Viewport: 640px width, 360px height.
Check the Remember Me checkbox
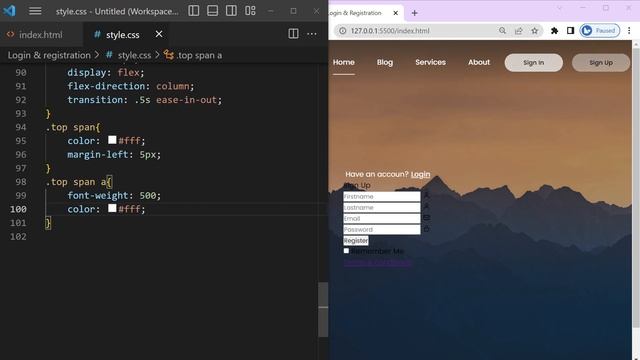click(347, 251)
